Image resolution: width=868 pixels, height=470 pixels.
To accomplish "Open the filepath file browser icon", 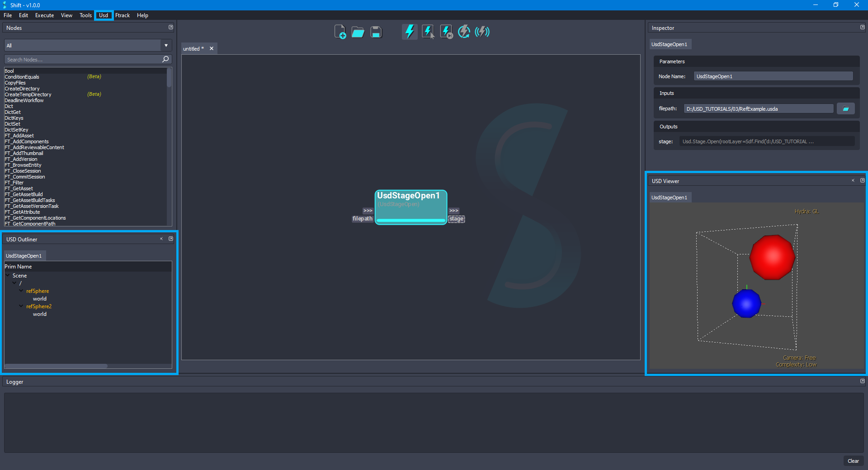I will click(x=845, y=108).
